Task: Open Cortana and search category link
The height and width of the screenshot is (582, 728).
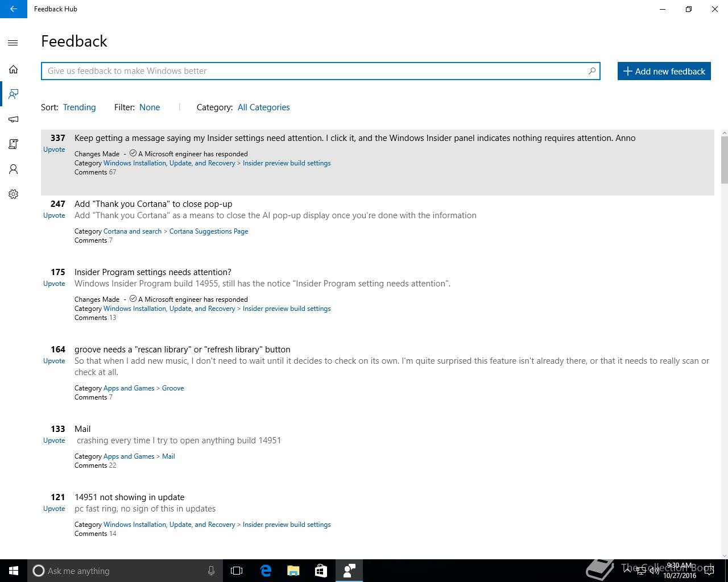Action: [x=133, y=231]
